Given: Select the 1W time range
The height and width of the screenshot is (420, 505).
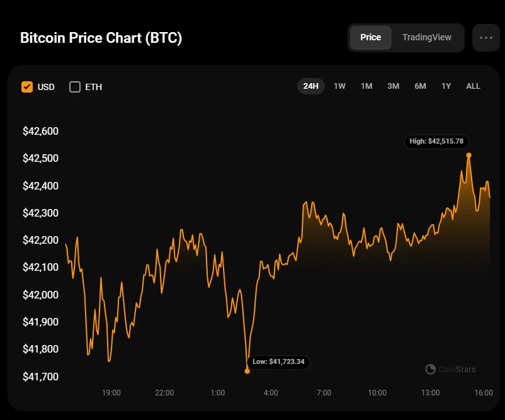Looking at the screenshot, I should (339, 86).
